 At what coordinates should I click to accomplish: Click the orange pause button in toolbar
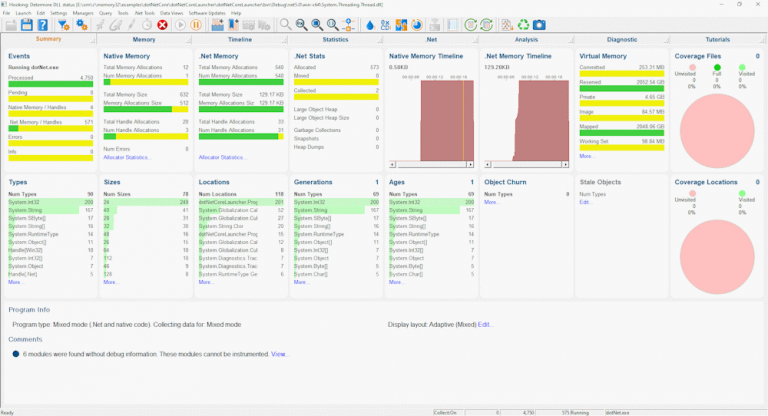point(195,24)
